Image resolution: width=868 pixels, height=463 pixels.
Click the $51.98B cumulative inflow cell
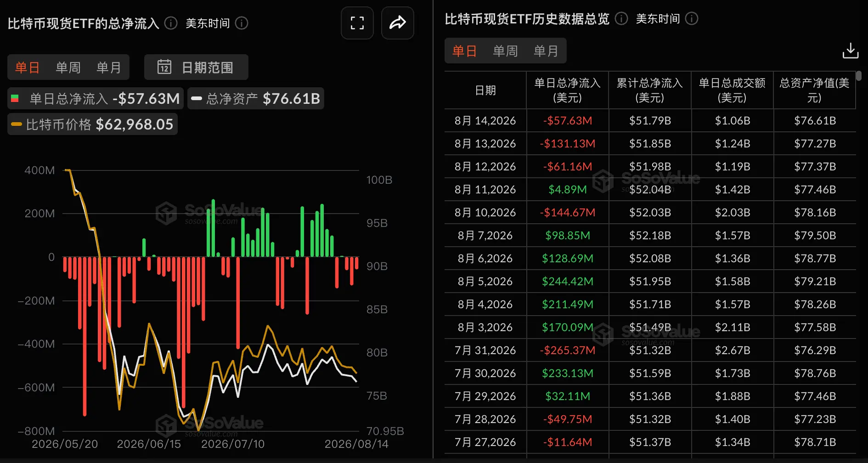pos(650,166)
